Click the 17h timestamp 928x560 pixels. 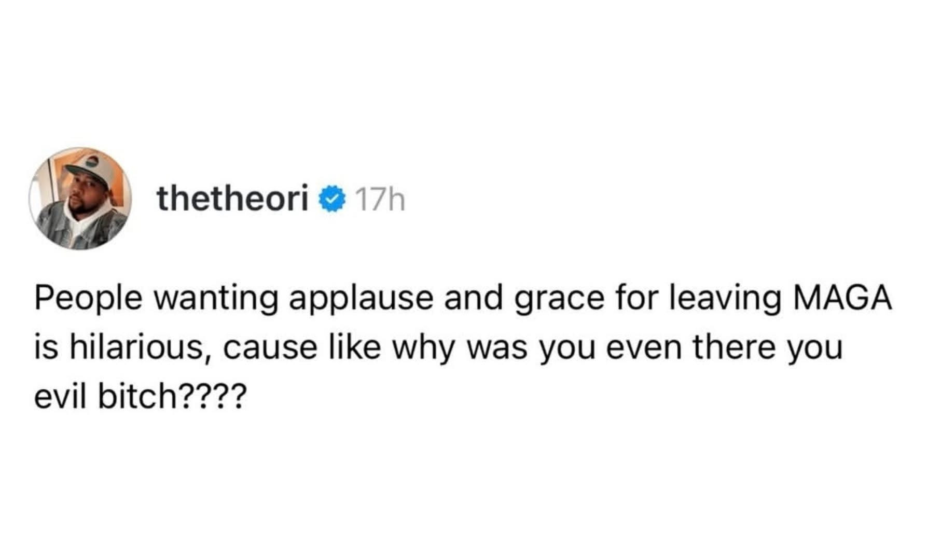point(381,200)
